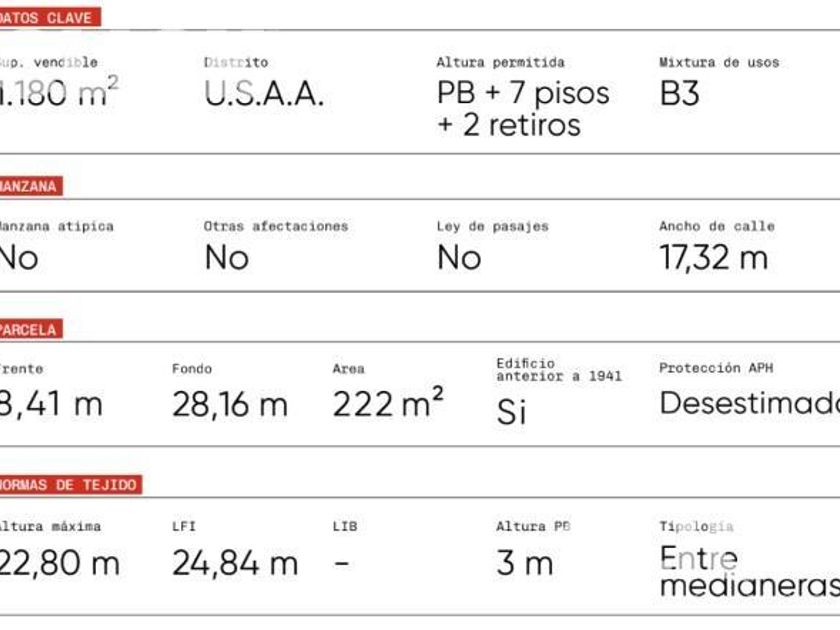
Task: Click the U.S.A.A. distrito value
Action: 264,94
